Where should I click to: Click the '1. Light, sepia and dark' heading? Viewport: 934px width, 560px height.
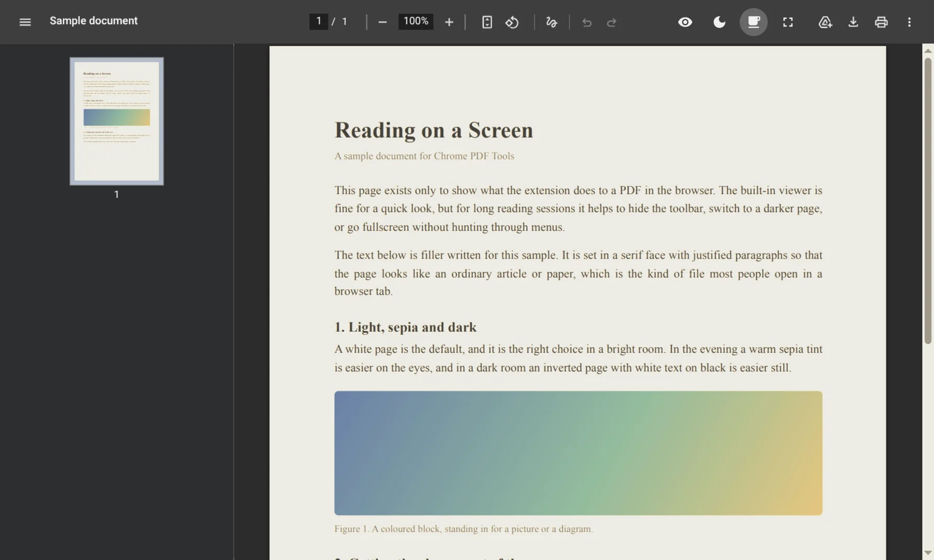(405, 327)
